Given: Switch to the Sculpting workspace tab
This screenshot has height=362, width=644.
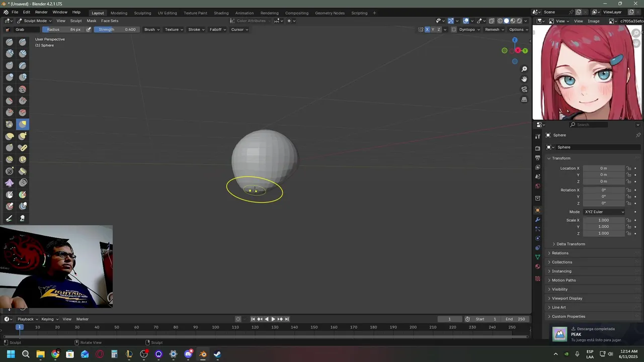Looking at the screenshot, I should pos(142,13).
